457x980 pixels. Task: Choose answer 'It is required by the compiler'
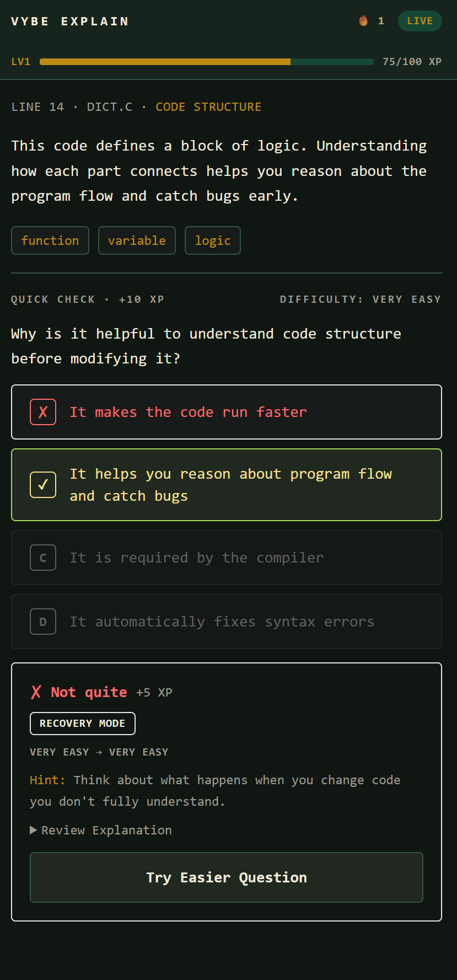tap(227, 558)
